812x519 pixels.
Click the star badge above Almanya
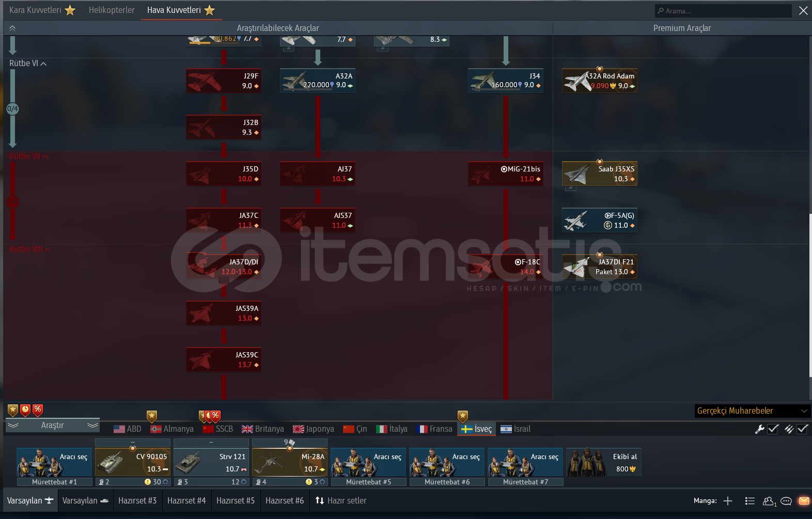[x=151, y=416]
